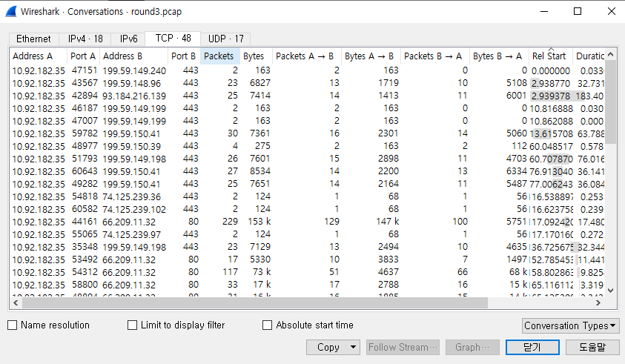The width and height of the screenshot is (625, 364).
Task: Select the row with Port A 46187
Action: pyautogui.click(x=307, y=108)
